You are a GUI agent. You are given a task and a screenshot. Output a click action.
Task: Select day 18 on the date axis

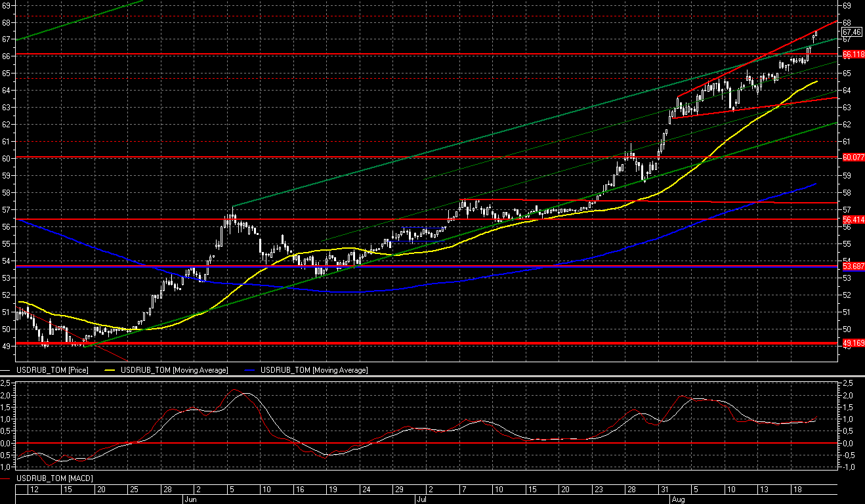click(797, 490)
